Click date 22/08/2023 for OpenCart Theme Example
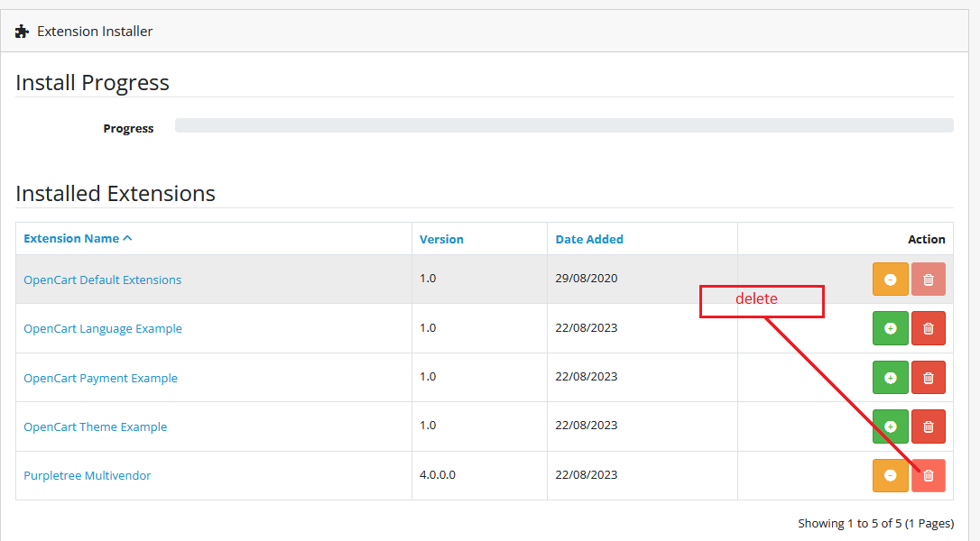Screen dimensions: 980x541 [587, 426]
